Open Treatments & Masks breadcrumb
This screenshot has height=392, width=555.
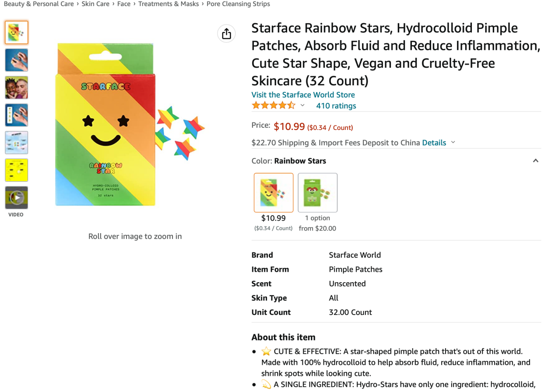pyautogui.click(x=169, y=4)
